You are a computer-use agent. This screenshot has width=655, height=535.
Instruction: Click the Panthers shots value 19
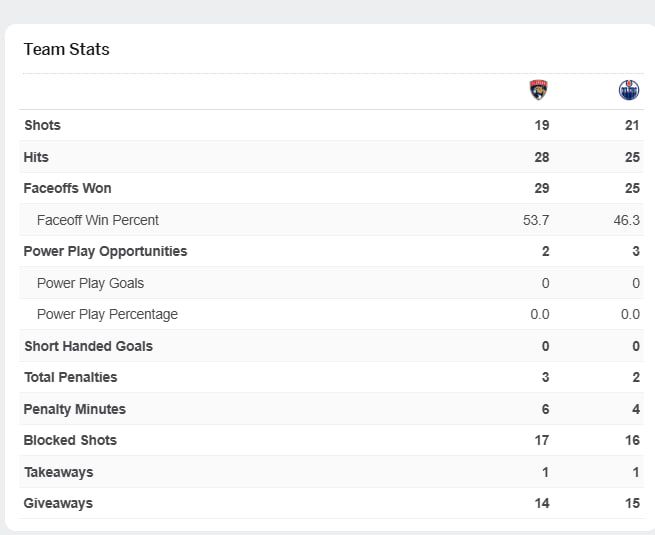(541, 125)
